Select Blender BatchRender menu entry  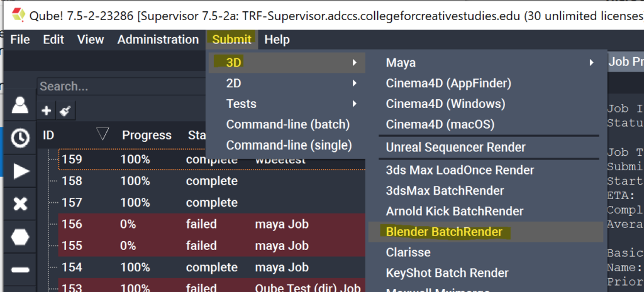coord(444,232)
